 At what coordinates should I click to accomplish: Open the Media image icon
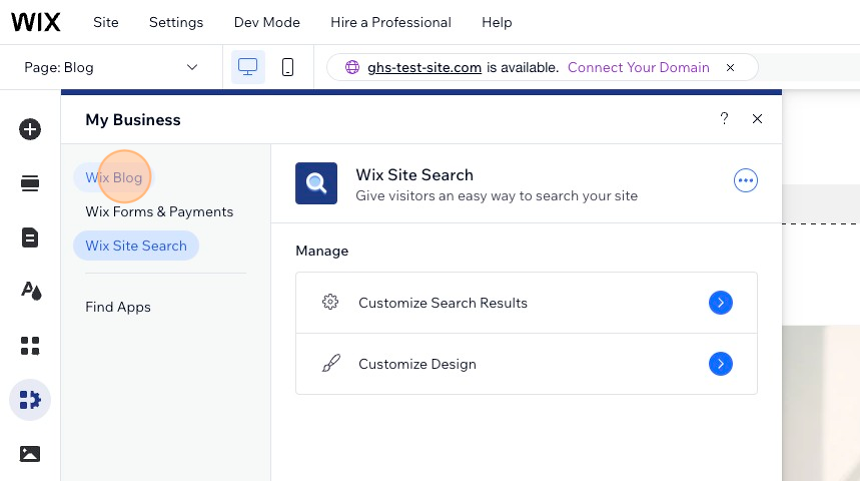[x=30, y=454]
